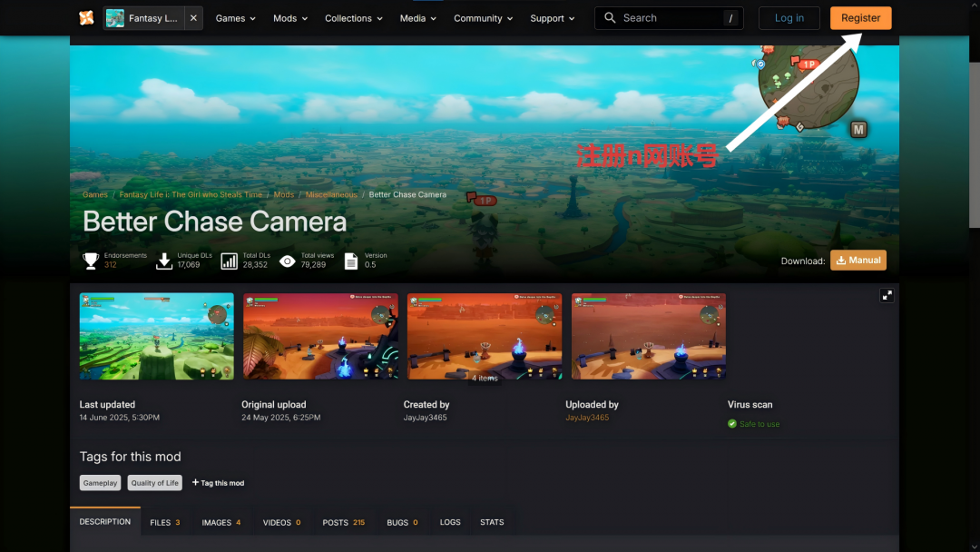The image size is (980, 552).
Task: Switch to the DESCRIPTION tab
Action: (x=105, y=521)
